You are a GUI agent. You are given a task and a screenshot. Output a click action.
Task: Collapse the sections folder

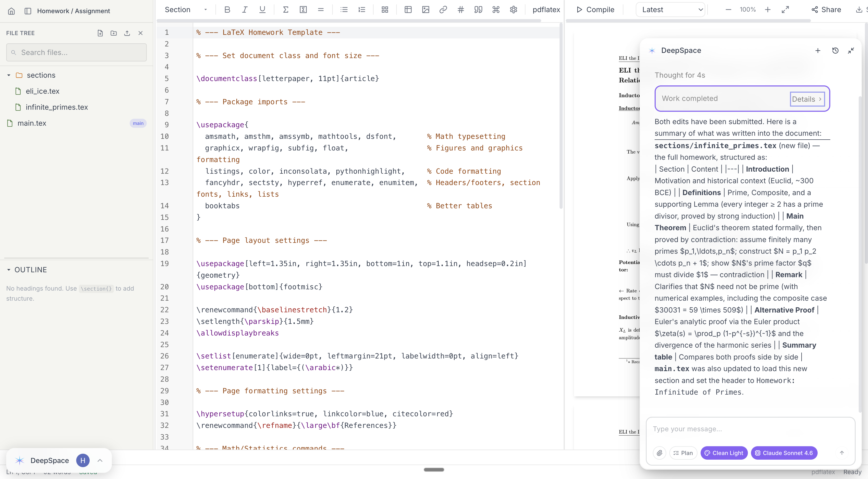9,75
